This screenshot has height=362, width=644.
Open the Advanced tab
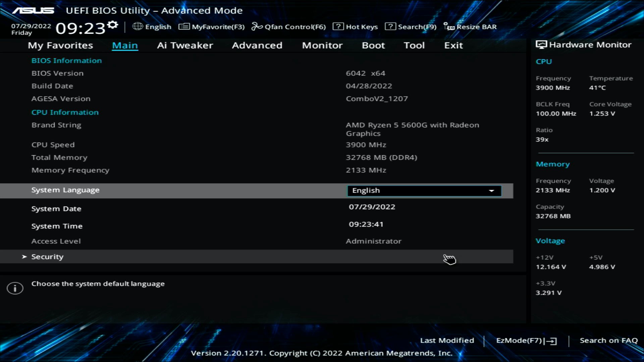(x=257, y=45)
